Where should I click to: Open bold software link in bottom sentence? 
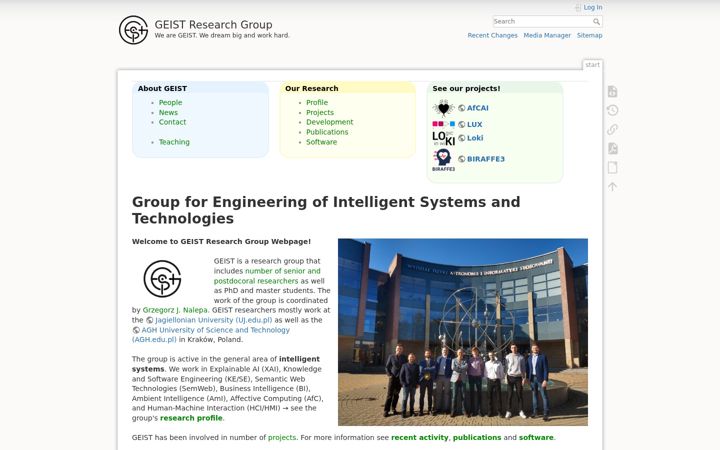tap(536, 438)
